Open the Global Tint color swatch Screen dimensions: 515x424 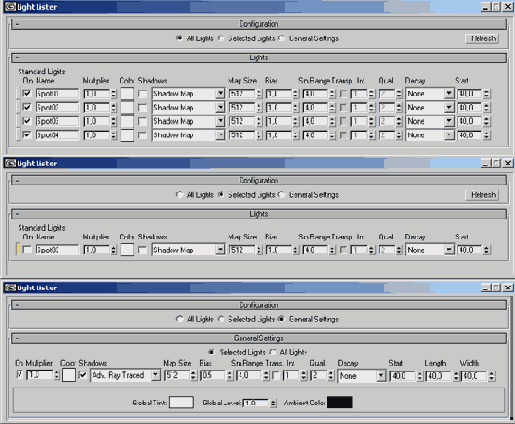tap(181, 402)
